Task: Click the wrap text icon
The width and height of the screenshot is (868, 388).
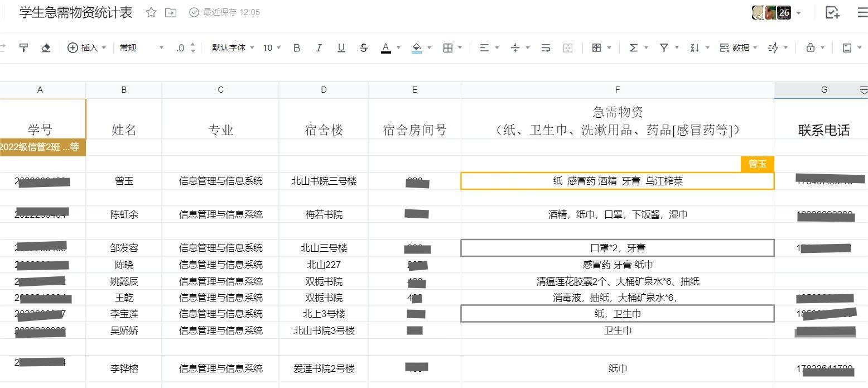Action: click(546, 48)
